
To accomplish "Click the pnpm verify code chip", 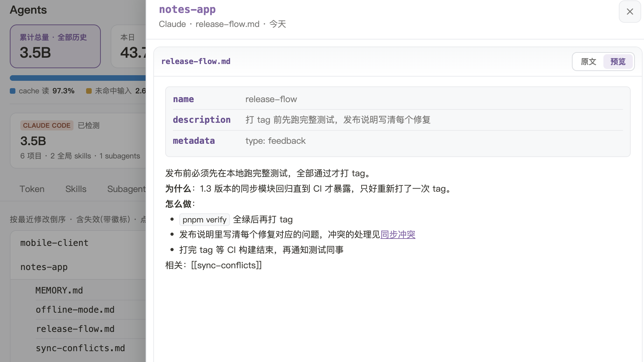I will pos(204,220).
